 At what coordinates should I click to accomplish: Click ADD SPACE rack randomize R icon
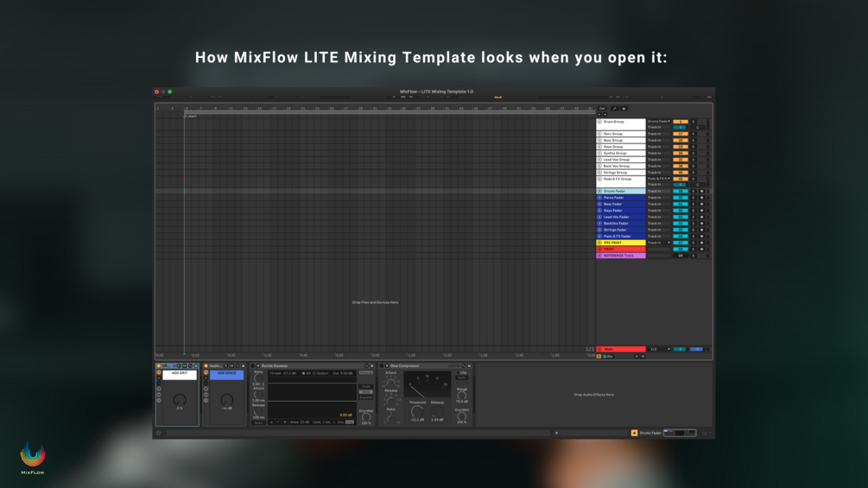pos(226,365)
